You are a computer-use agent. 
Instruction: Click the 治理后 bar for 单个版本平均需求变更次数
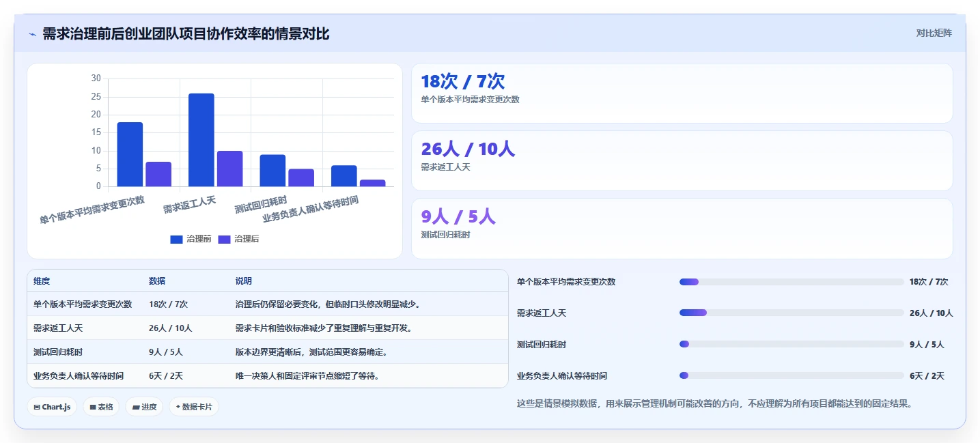tap(158, 174)
